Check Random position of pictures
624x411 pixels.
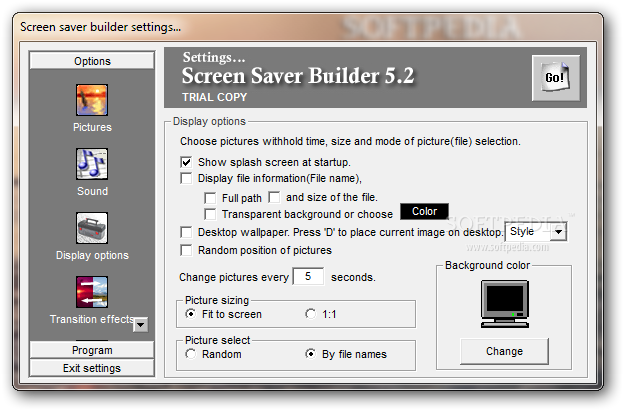186,250
